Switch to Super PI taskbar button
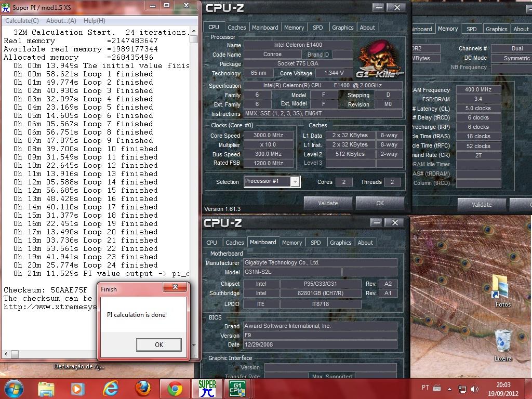Screen dimensions: 532x399 [x=207, y=389]
